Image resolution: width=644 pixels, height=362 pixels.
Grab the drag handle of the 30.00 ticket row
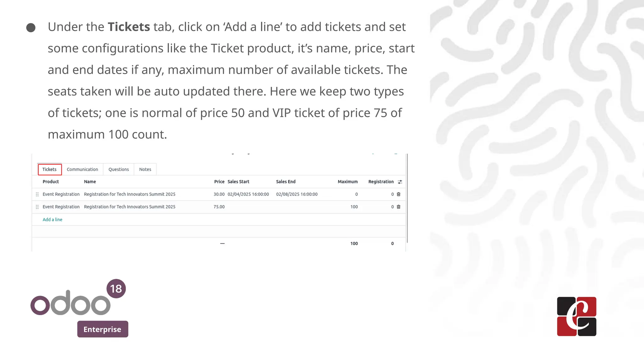(x=37, y=195)
